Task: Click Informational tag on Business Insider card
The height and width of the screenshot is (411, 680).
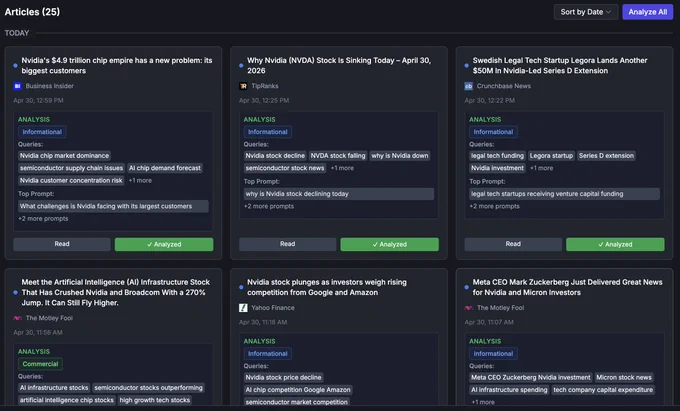Action: (x=42, y=132)
